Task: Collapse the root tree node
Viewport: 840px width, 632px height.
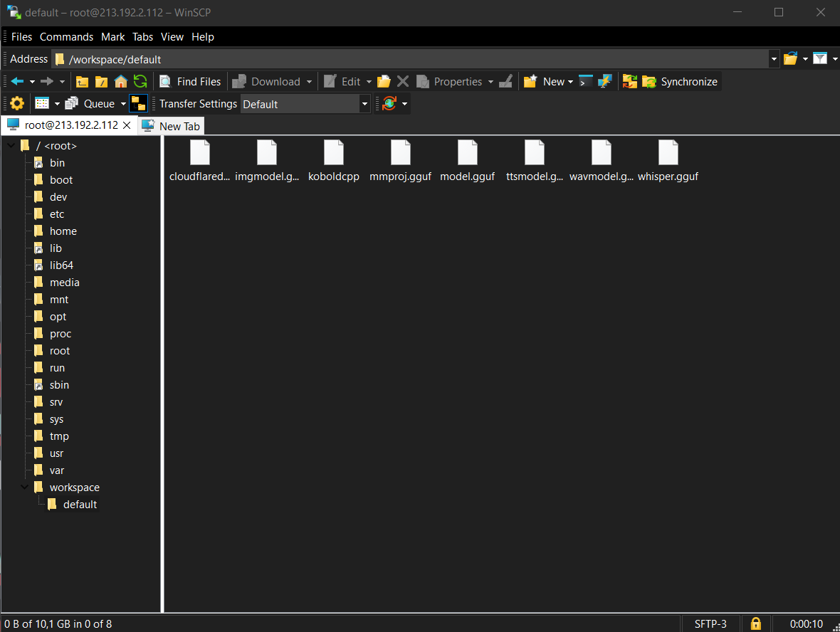Action: coord(11,145)
